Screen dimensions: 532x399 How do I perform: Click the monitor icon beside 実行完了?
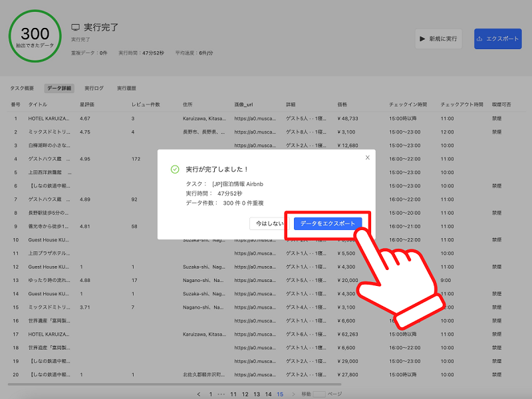[x=76, y=27]
